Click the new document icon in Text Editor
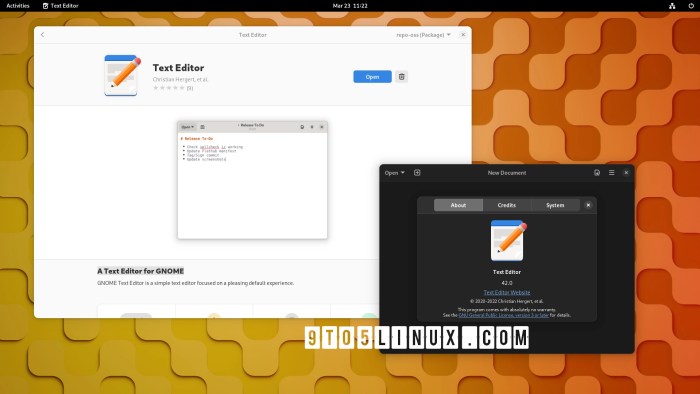This screenshot has height=394, width=700. point(417,173)
